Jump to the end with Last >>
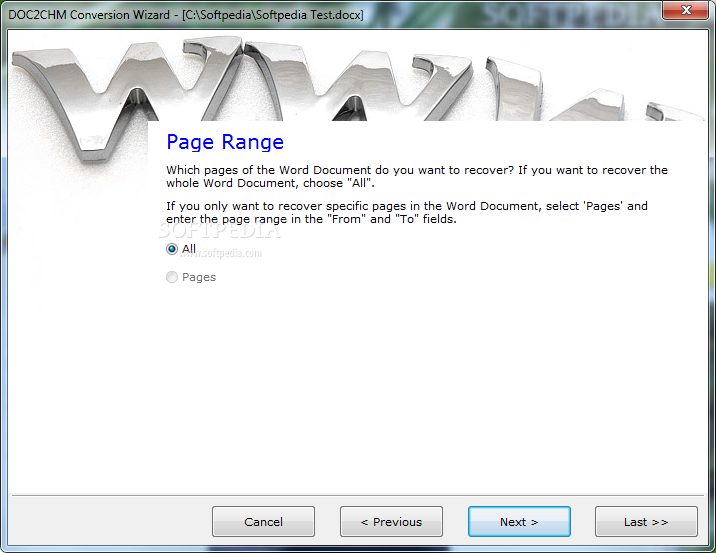 [646, 521]
